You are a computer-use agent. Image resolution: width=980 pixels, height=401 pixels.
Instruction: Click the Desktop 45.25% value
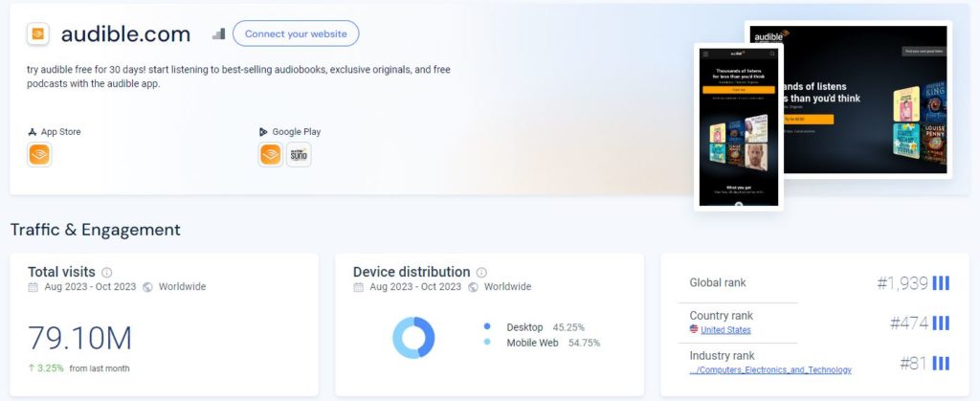click(x=568, y=327)
